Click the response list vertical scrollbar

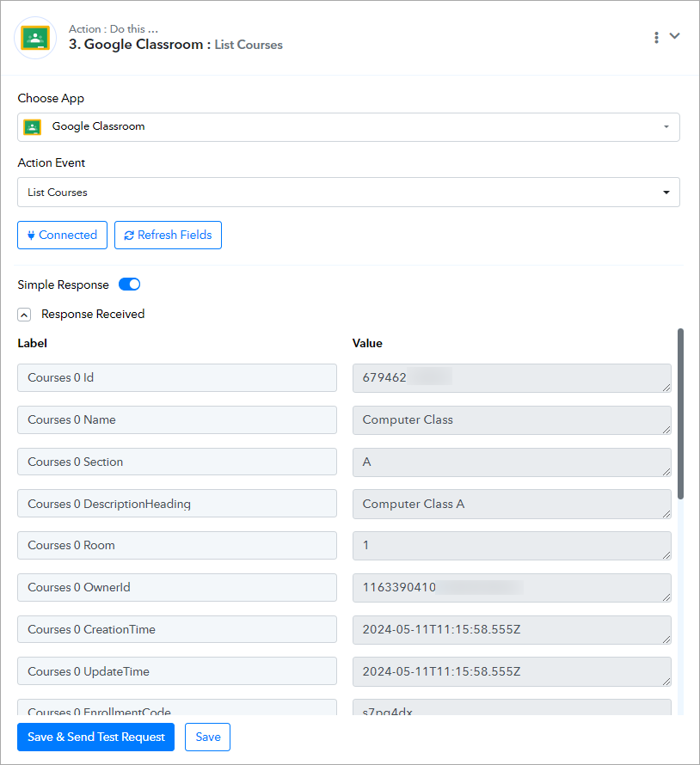tap(680, 413)
